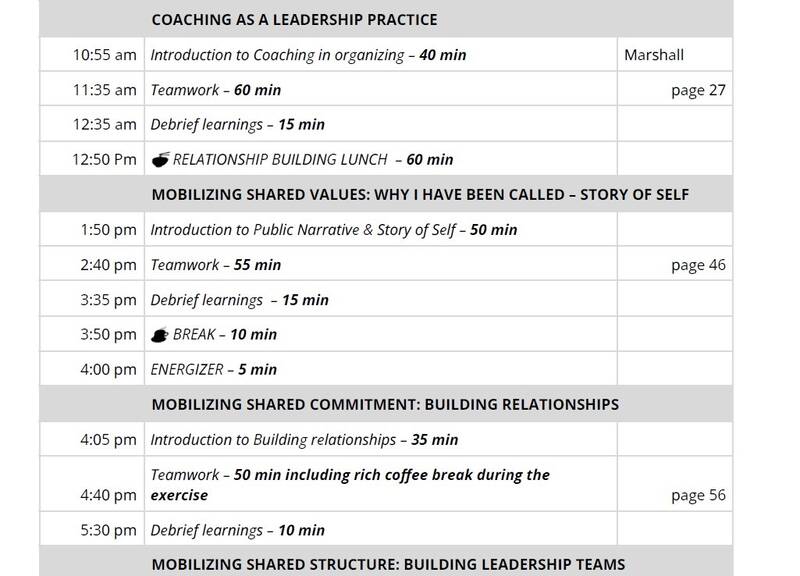Click the Teamwork – 60 min entry

(x=215, y=90)
